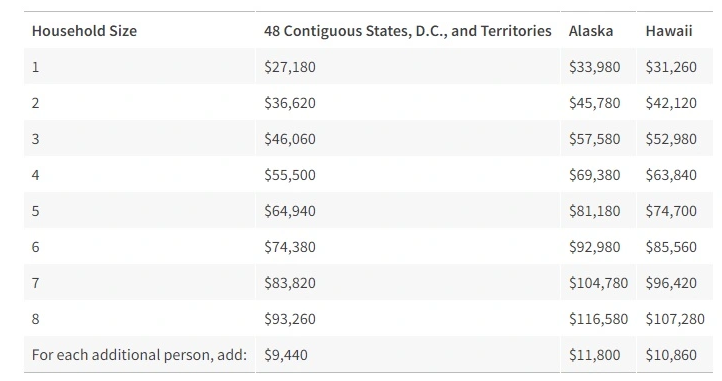Image resolution: width=722 pixels, height=381 pixels.
Task: Click the $83,820 cell in row 7
Action: click(290, 282)
